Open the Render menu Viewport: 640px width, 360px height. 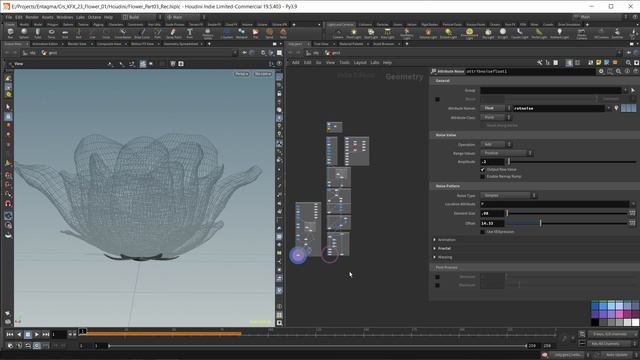[32, 17]
